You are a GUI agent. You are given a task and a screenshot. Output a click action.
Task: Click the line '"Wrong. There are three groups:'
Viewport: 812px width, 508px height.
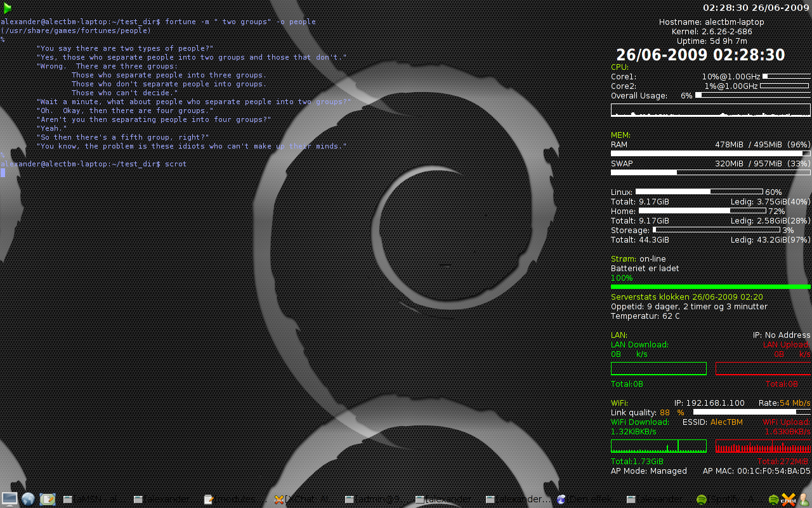[x=107, y=66]
